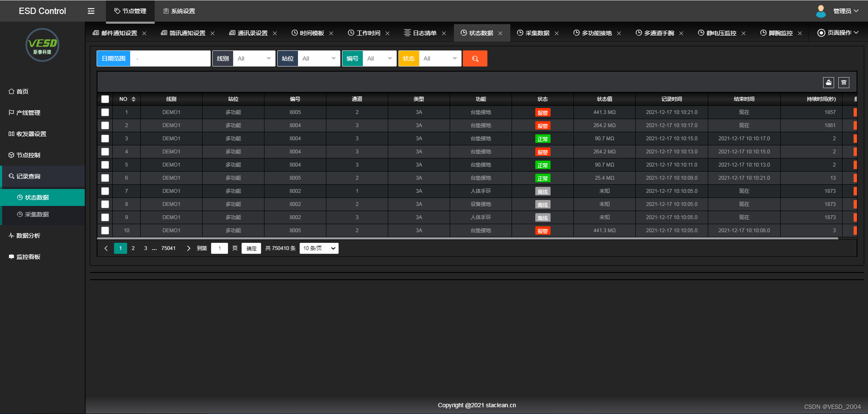Viewport: 868px width, 414px height.
Task: Close the 时间模板 tab
Action: [331, 33]
